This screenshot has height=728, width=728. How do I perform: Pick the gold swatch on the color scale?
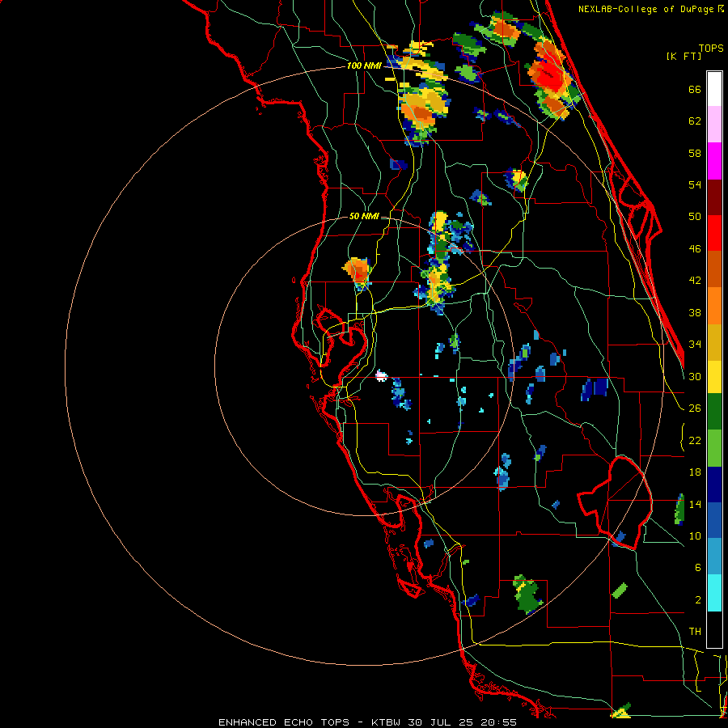pyautogui.click(x=714, y=342)
